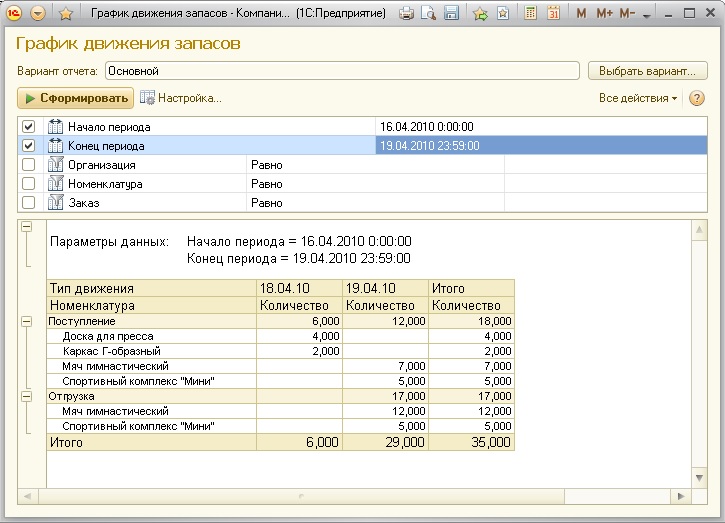Viewport: 725px width, 523px height.
Task: Open the calculator icon
Action: tap(530, 14)
